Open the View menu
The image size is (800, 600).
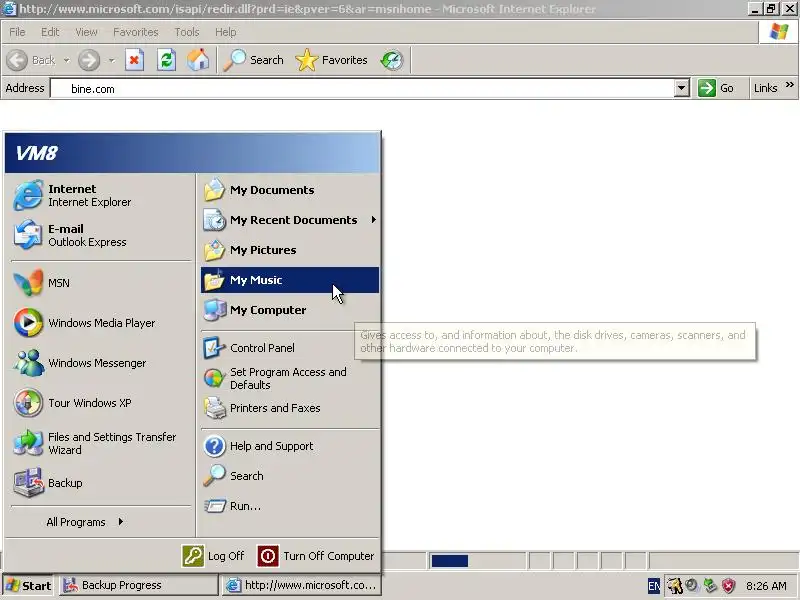tap(86, 32)
